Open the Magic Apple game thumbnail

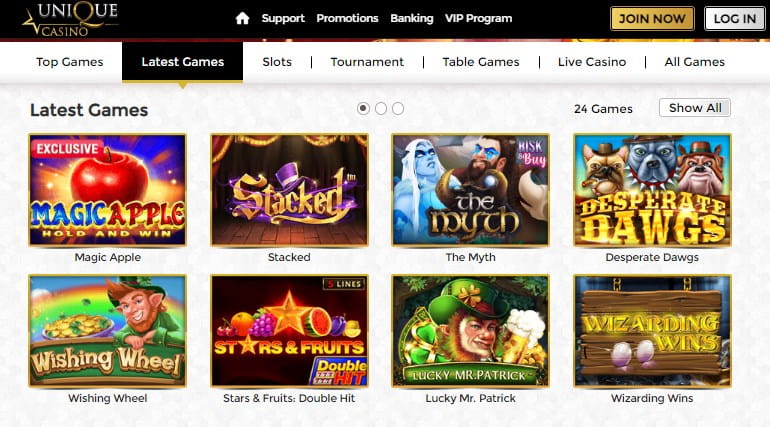(x=108, y=190)
